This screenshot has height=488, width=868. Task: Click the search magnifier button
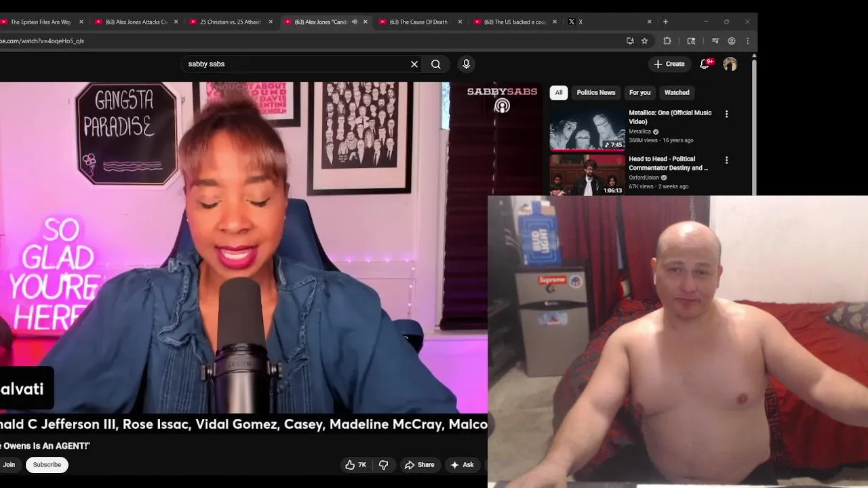pos(436,64)
